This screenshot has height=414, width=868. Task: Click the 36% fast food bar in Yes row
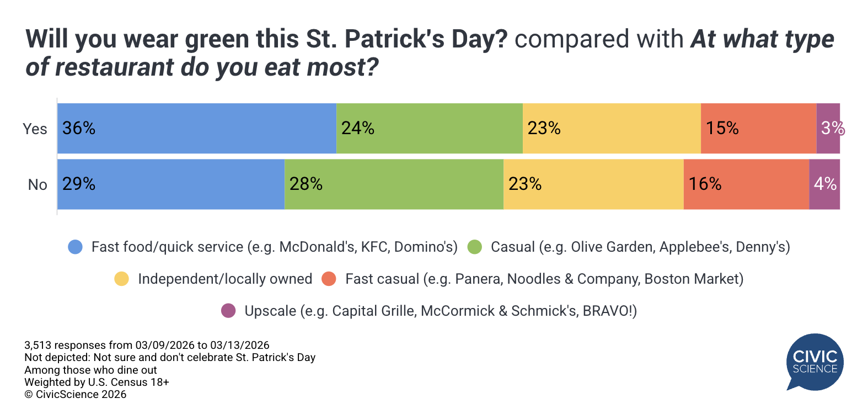[197, 128]
